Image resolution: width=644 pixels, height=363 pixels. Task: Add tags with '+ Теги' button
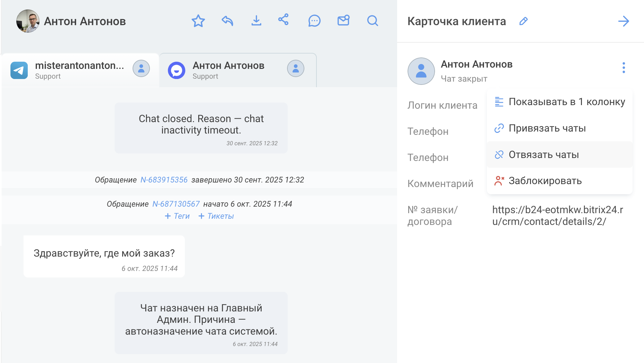[x=177, y=216]
